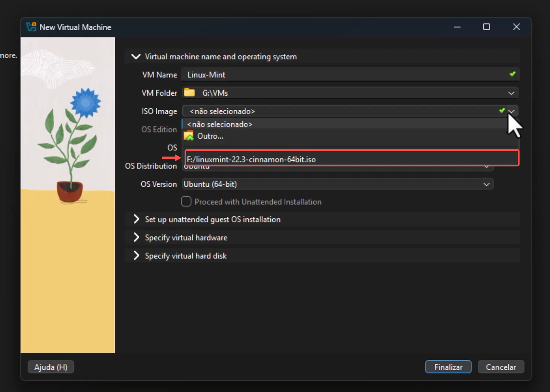Click the OS Distribution label
The height and width of the screenshot is (392, 550).
click(x=151, y=166)
